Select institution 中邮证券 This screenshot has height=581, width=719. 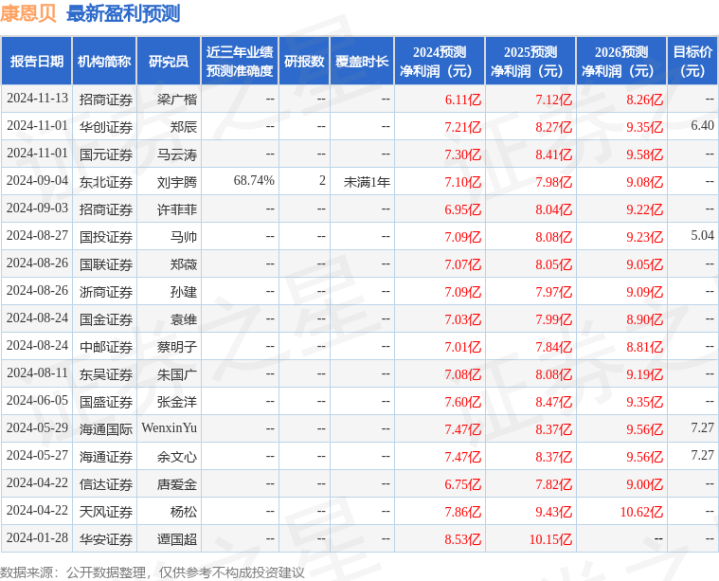[106, 347]
